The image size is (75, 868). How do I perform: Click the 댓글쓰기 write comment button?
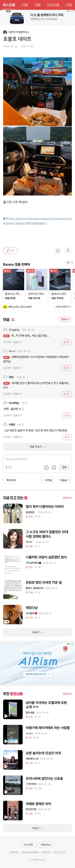65,319
